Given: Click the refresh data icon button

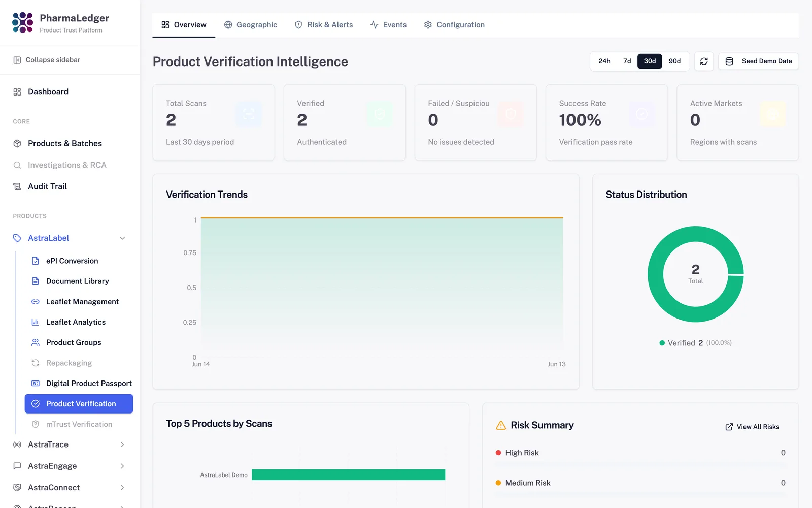Looking at the screenshot, I should click(x=704, y=61).
